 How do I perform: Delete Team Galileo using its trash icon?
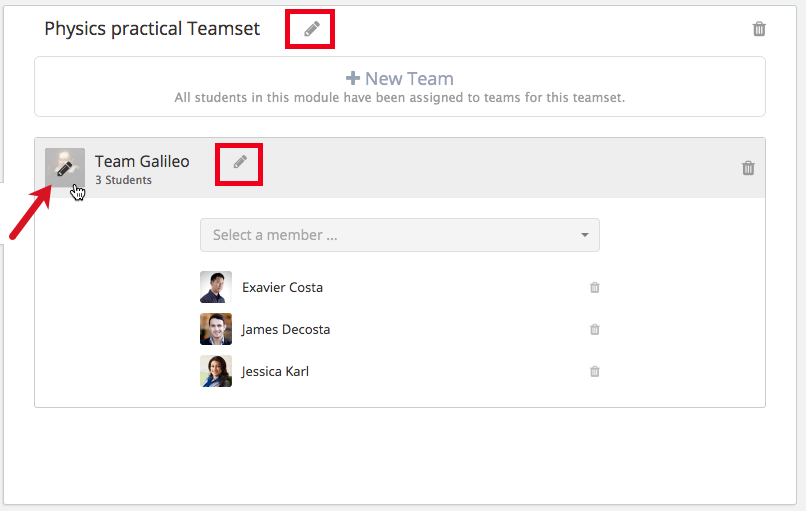pyautogui.click(x=748, y=168)
